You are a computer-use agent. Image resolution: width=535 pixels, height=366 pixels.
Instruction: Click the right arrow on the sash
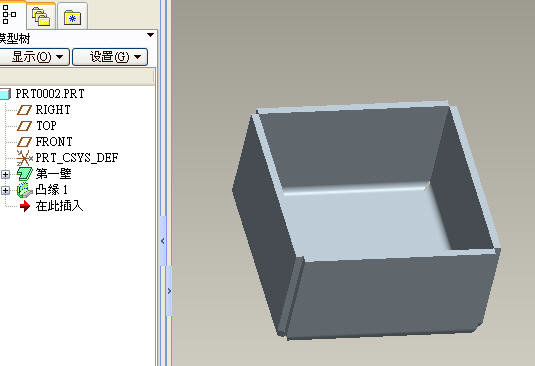tap(169, 291)
